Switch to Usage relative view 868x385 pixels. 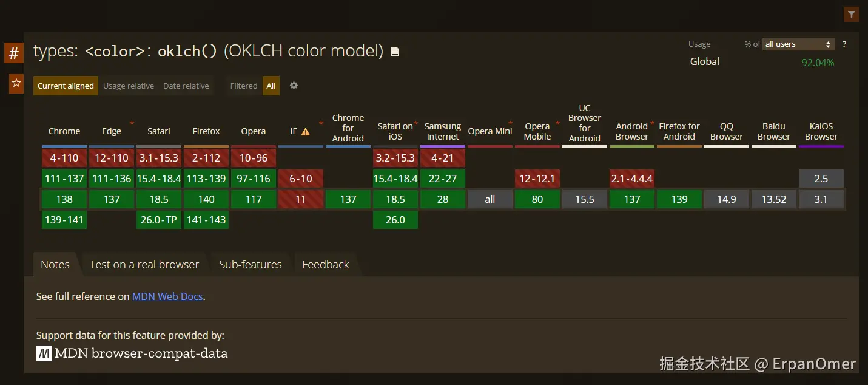(x=129, y=86)
